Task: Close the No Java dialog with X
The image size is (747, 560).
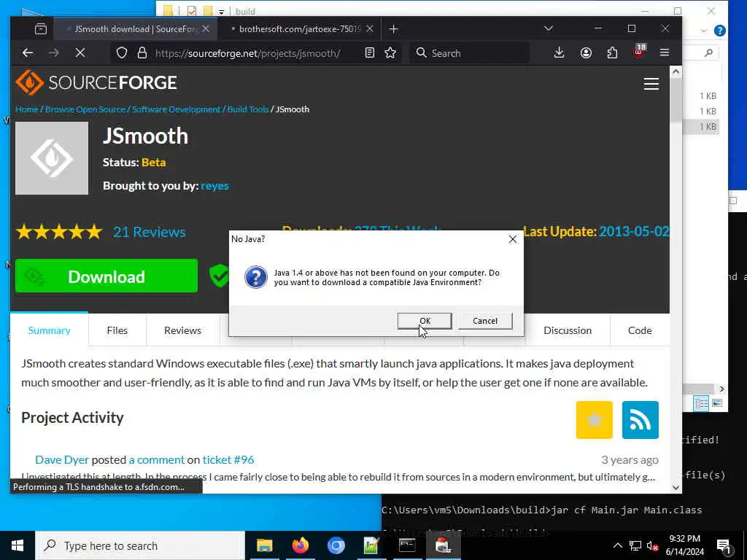Action: click(513, 239)
